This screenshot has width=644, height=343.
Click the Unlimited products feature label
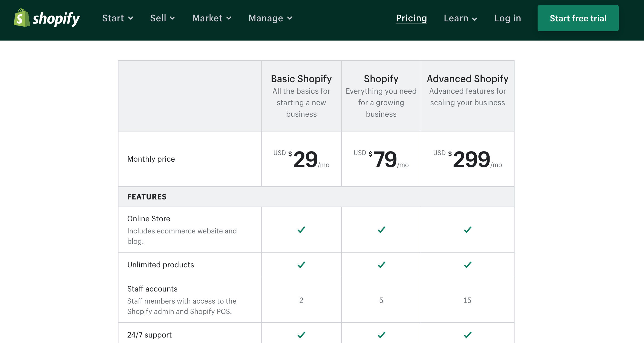click(161, 265)
